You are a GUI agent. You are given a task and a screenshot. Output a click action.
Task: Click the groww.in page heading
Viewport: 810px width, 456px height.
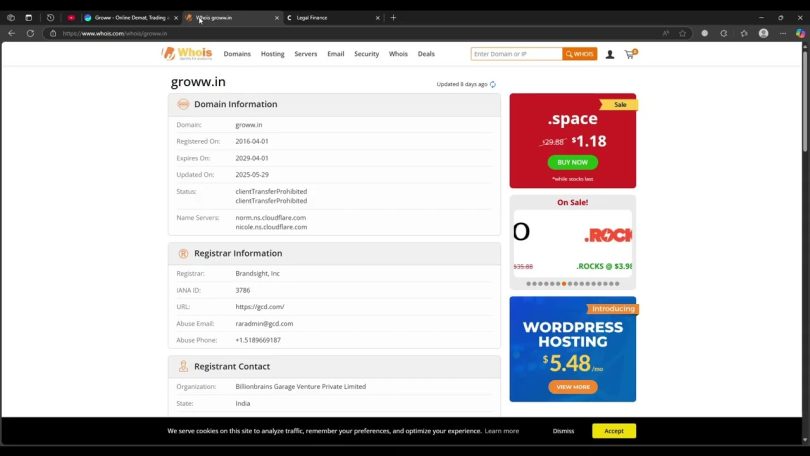click(198, 82)
